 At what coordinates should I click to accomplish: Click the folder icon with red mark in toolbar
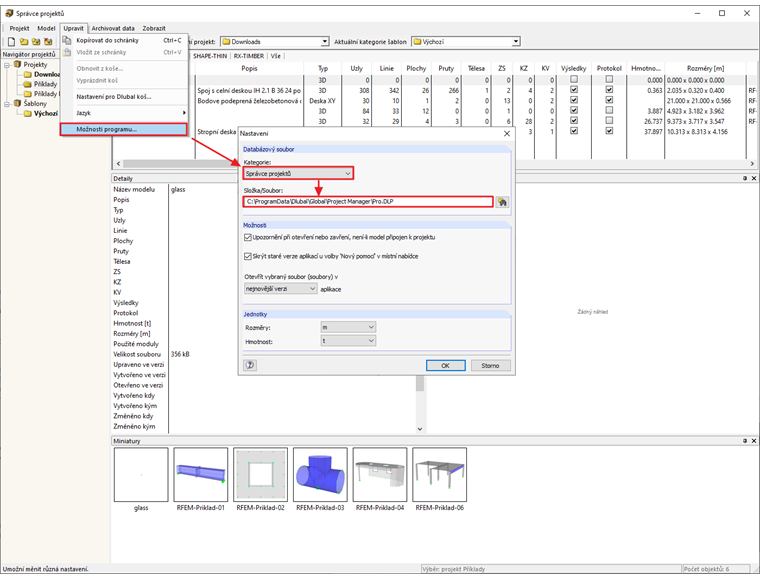point(48,42)
